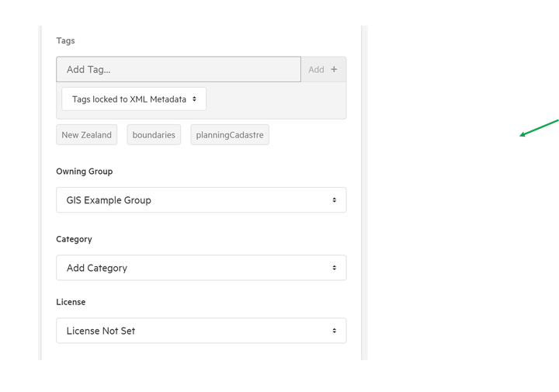The height and width of the screenshot is (392, 559).
Task: Click the arrows icon in Category field
Action: [x=334, y=268]
